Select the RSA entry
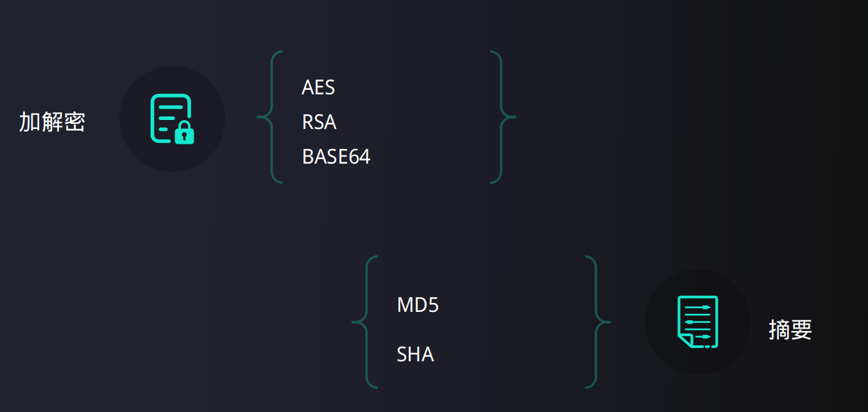Viewport: 868px width, 412px height. (319, 122)
